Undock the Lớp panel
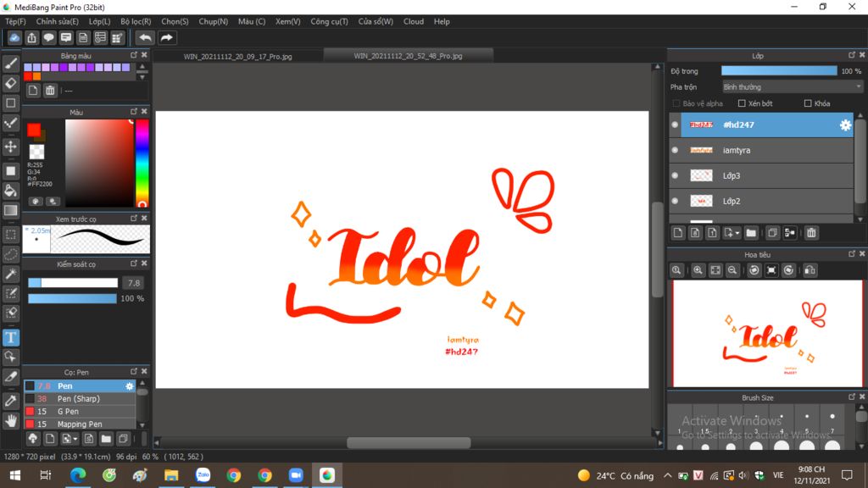This screenshot has height=488, width=868. tap(851, 55)
